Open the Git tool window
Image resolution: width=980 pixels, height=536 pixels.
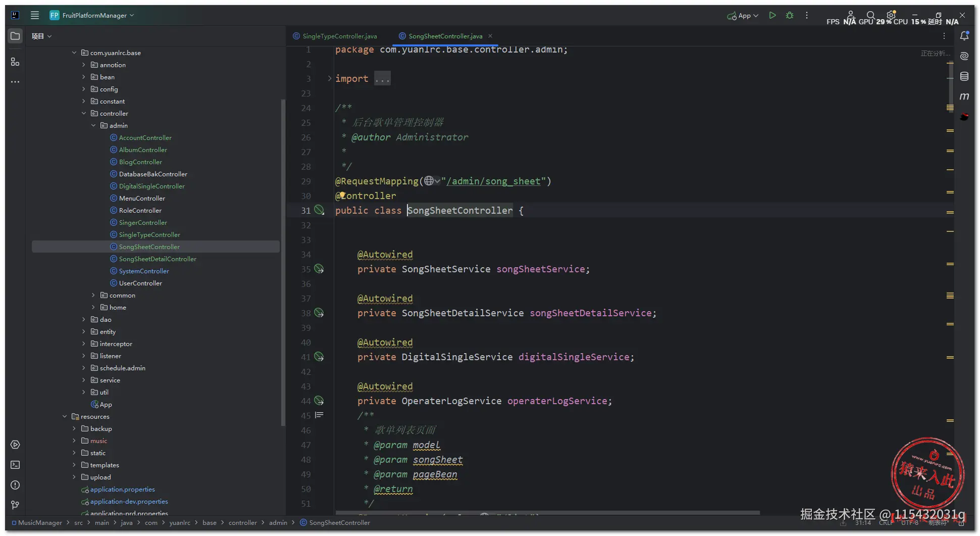[x=15, y=505]
